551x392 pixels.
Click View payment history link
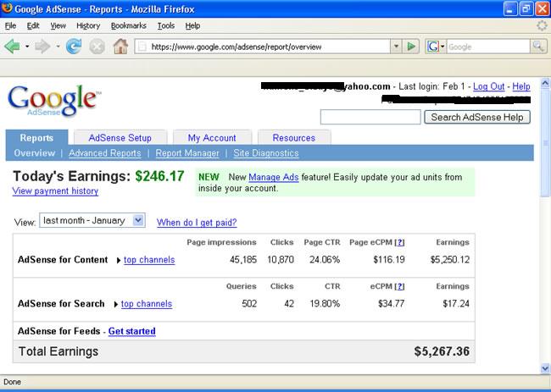point(55,190)
